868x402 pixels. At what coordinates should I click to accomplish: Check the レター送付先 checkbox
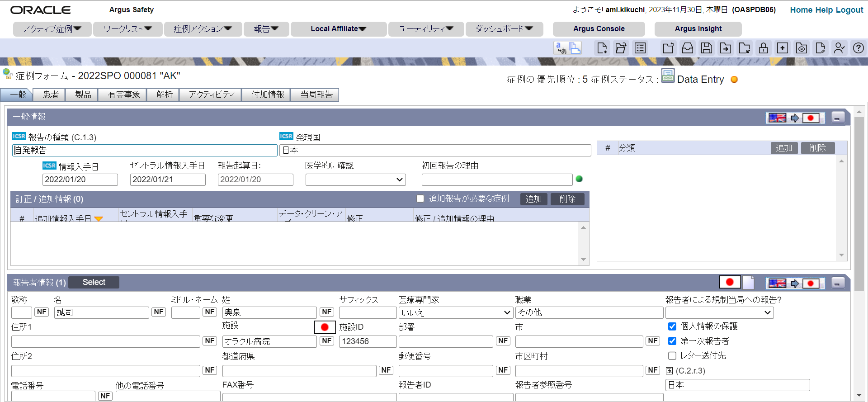pyautogui.click(x=672, y=356)
